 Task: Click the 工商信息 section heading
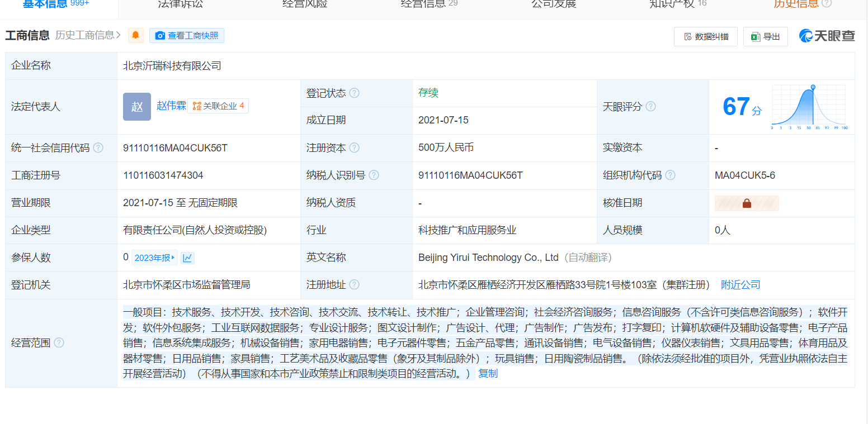pyautogui.click(x=27, y=36)
